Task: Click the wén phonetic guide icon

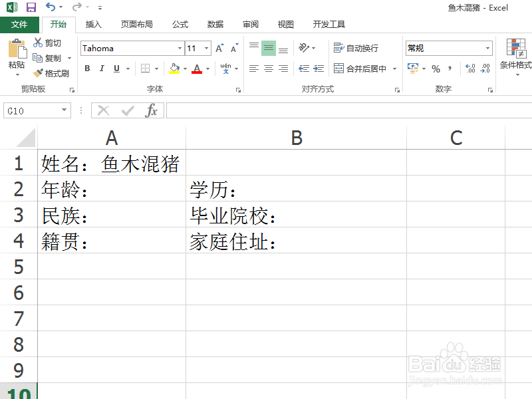Action: (225, 68)
